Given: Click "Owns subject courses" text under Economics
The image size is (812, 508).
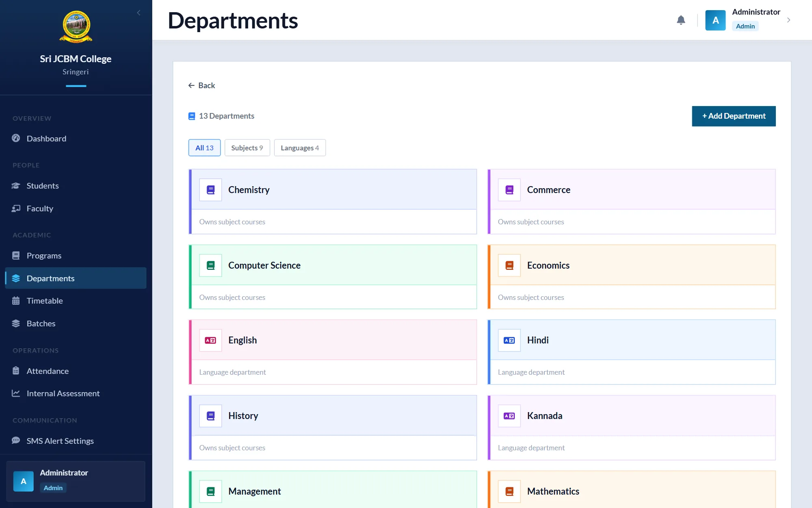Looking at the screenshot, I should click(x=531, y=297).
